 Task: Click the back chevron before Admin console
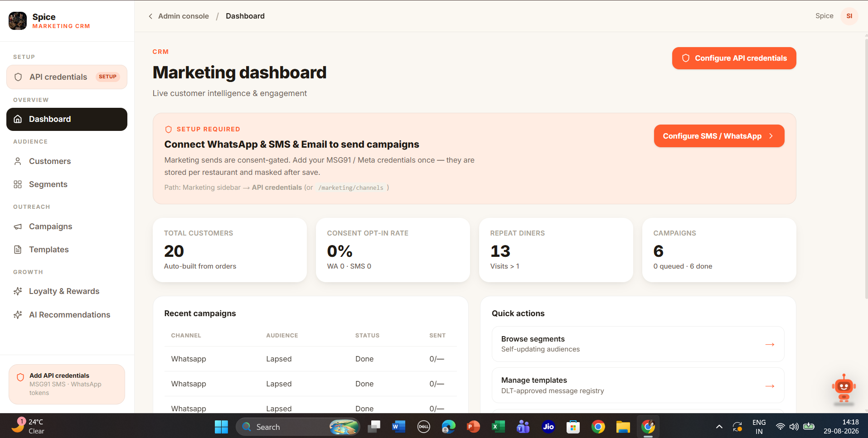click(150, 16)
